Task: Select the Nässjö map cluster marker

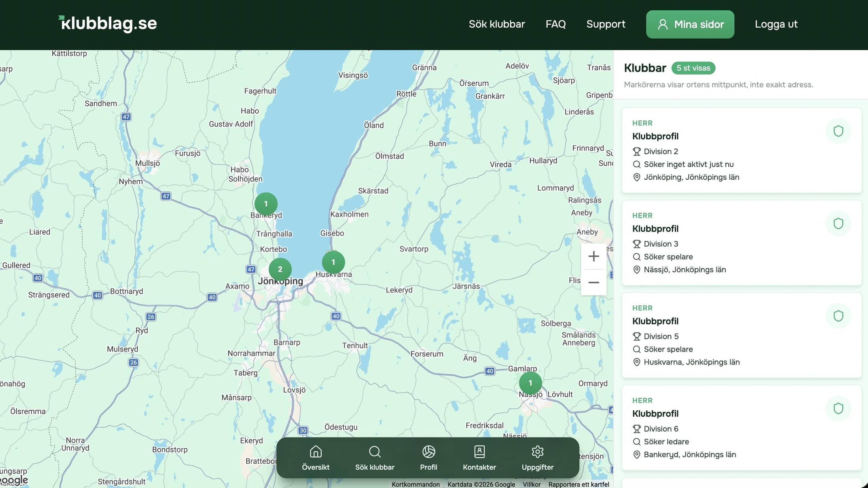Action: coord(530,383)
